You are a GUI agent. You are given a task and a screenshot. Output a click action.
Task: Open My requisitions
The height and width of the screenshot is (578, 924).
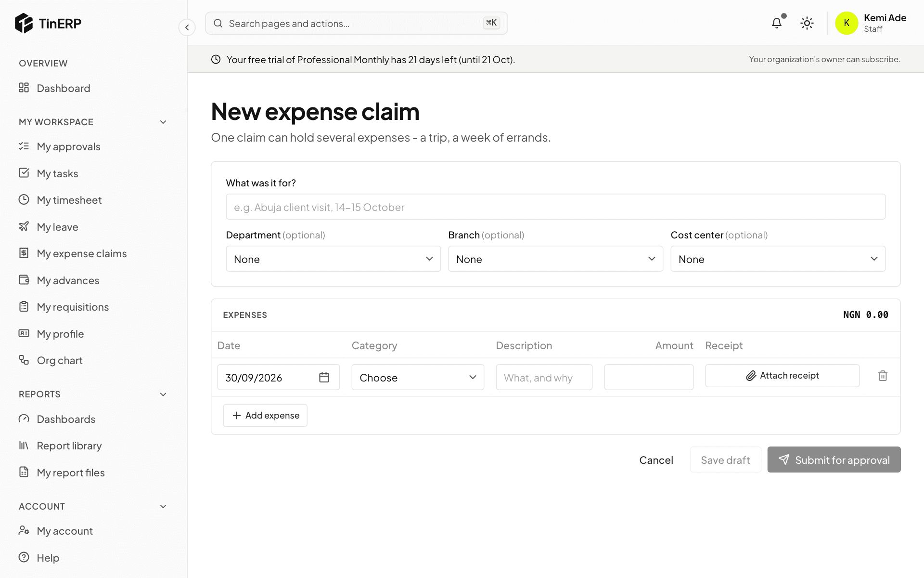point(93,307)
